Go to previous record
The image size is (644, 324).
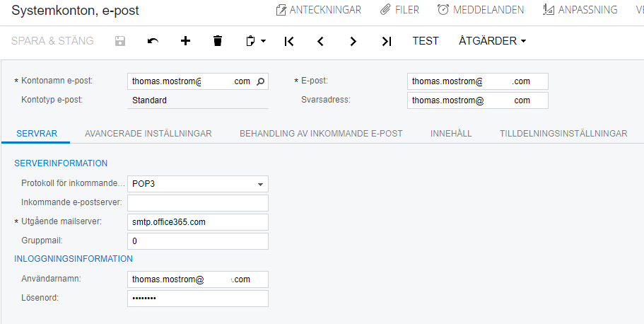(321, 41)
